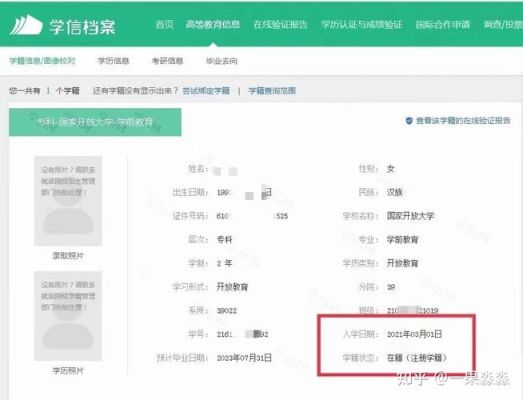Click the major value 学前教育
523x400 pixels.
coord(403,240)
